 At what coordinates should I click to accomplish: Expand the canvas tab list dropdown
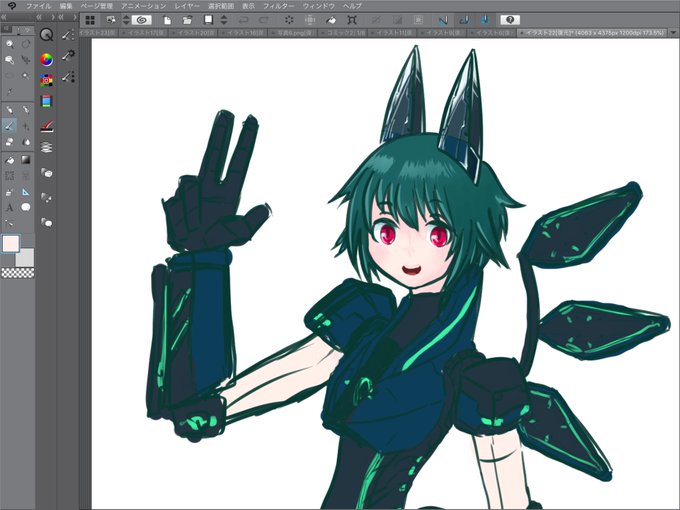673,33
